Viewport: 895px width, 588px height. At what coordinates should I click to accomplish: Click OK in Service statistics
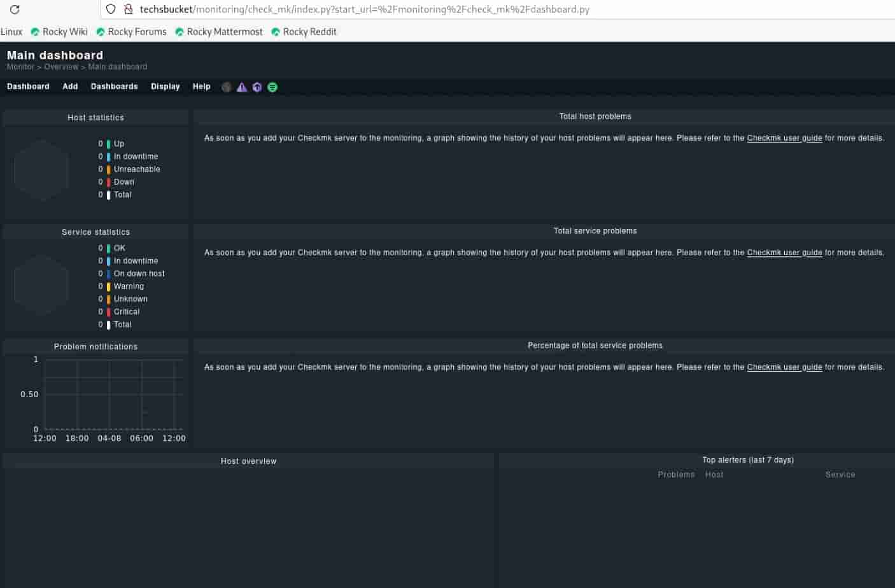pyautogui.click(x=119, y=248)
